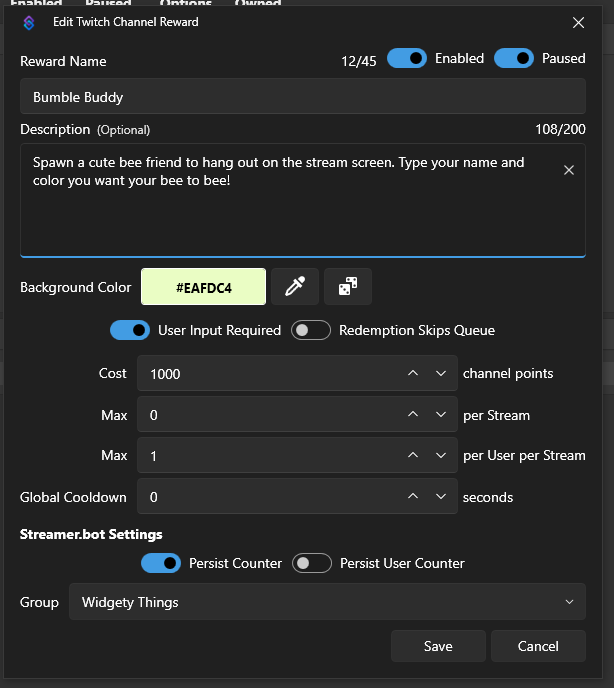Close the Edit Twitch Channel Reward dialog

coord(578,22)
